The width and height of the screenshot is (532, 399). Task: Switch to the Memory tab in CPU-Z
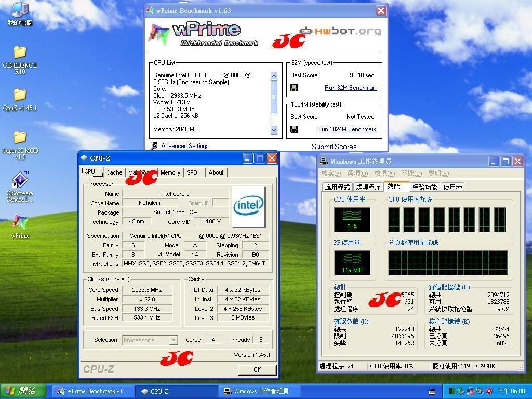[170, 172]
